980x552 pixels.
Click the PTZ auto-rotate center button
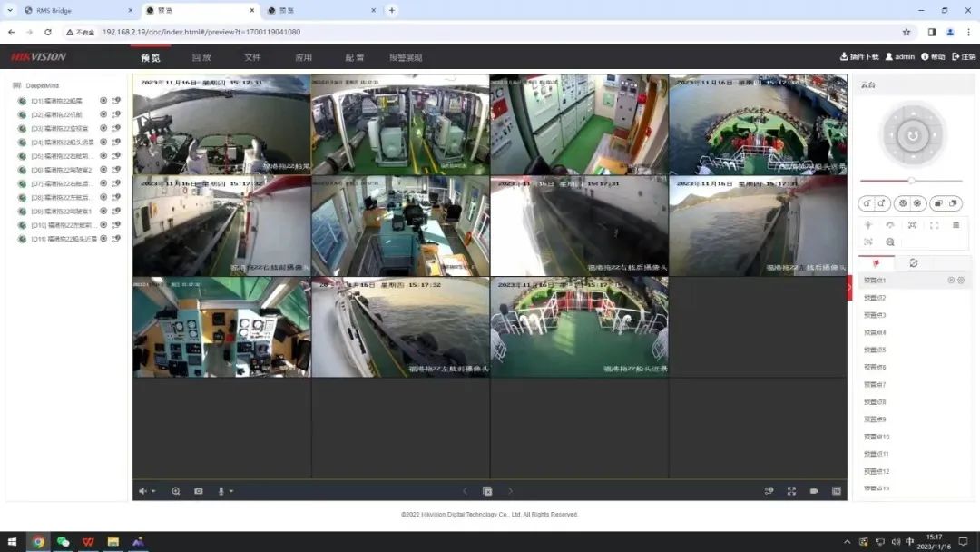(912, 136)
